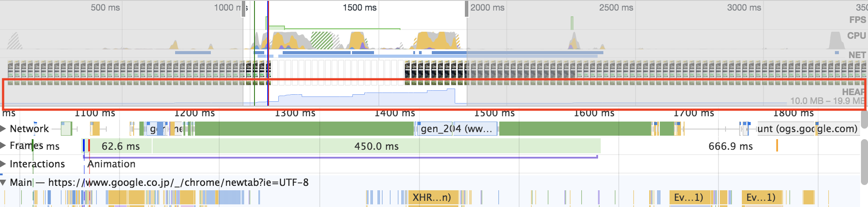Click the green long network request bar after gen_204

(575, 129)
